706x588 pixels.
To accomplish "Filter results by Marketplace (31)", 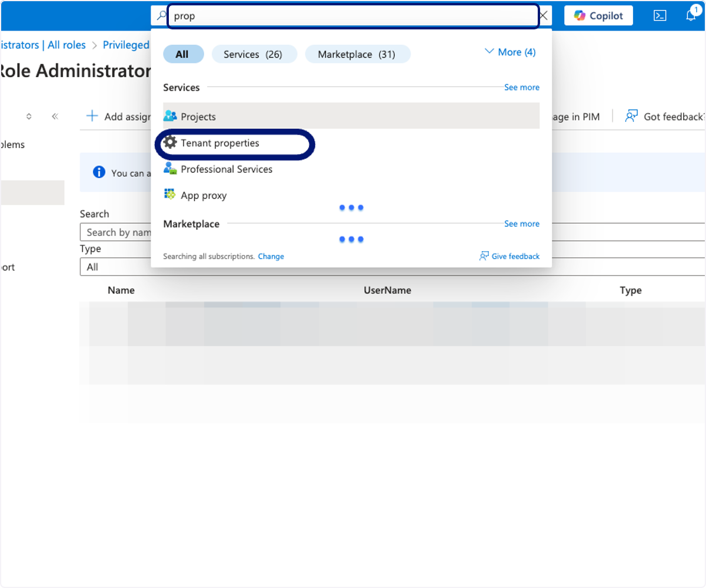I will click(357, 54).
